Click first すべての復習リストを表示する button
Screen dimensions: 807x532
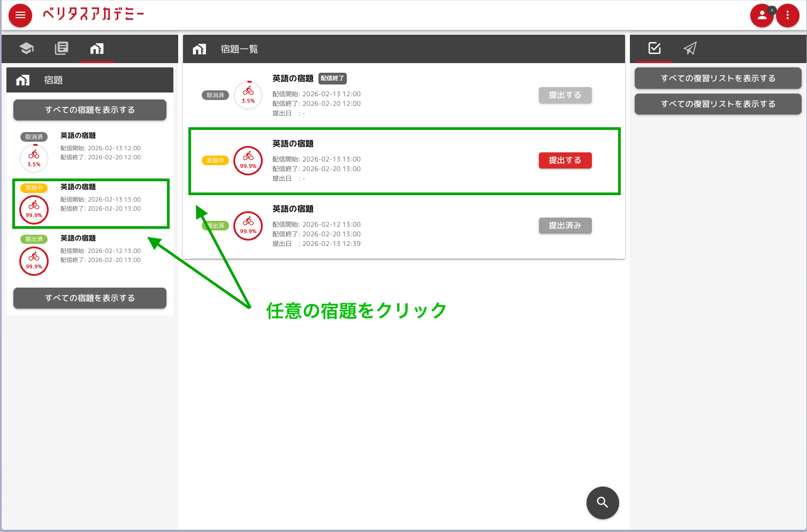click(718, 78)
